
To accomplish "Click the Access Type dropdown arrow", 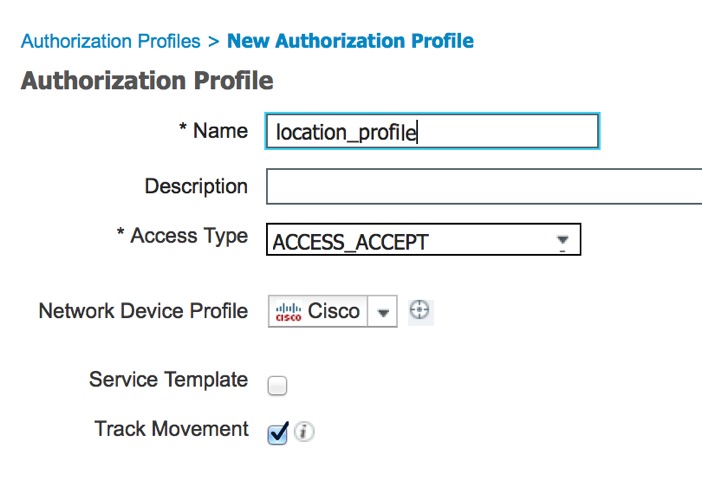I will tap(562, 241).
